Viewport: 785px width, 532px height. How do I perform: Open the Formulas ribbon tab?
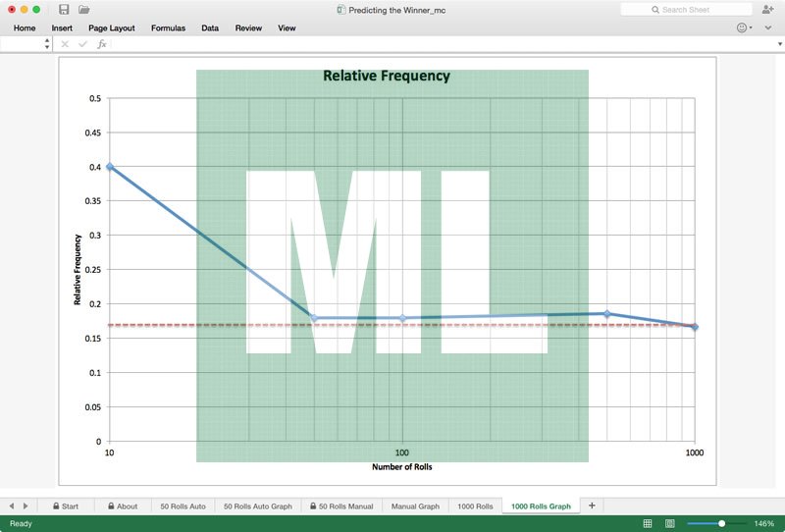pyautogui.click(x=168, y=28)
